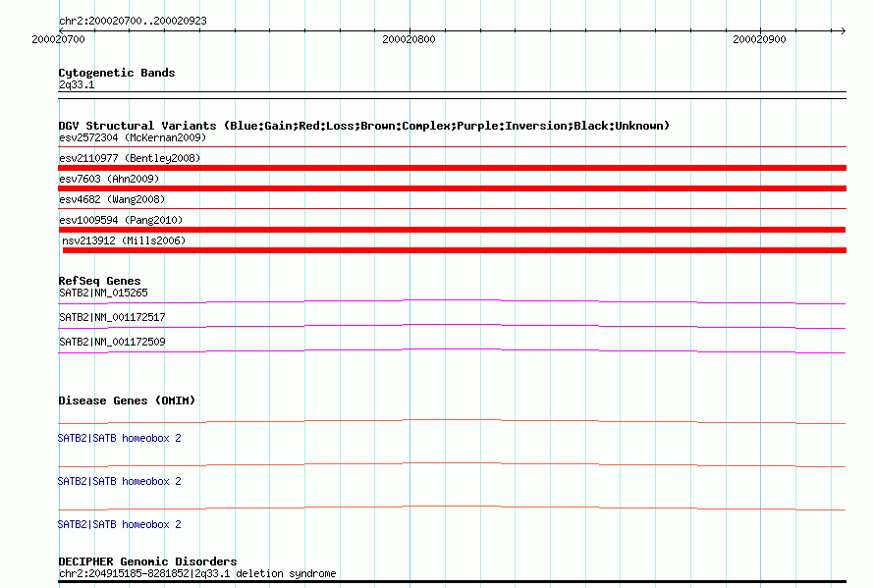Select variant esv1009594 (Pang2010)

(x=121, y=220)
